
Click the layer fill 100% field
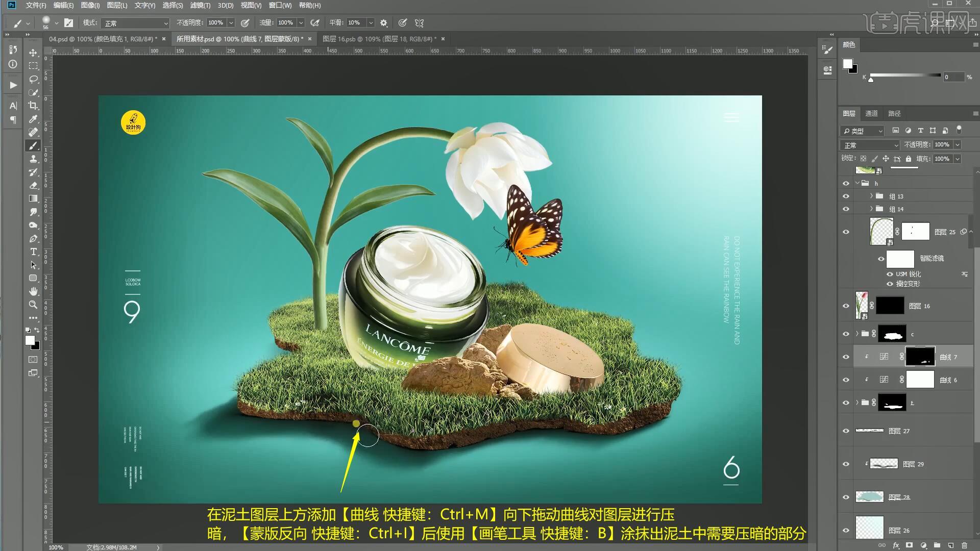coord(942,159)
